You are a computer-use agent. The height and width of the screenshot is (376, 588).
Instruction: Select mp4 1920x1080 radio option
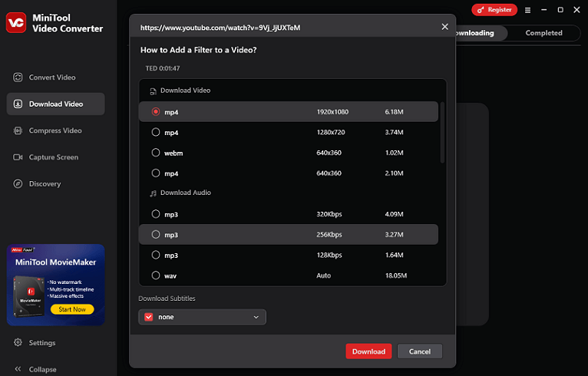(156, 112)
